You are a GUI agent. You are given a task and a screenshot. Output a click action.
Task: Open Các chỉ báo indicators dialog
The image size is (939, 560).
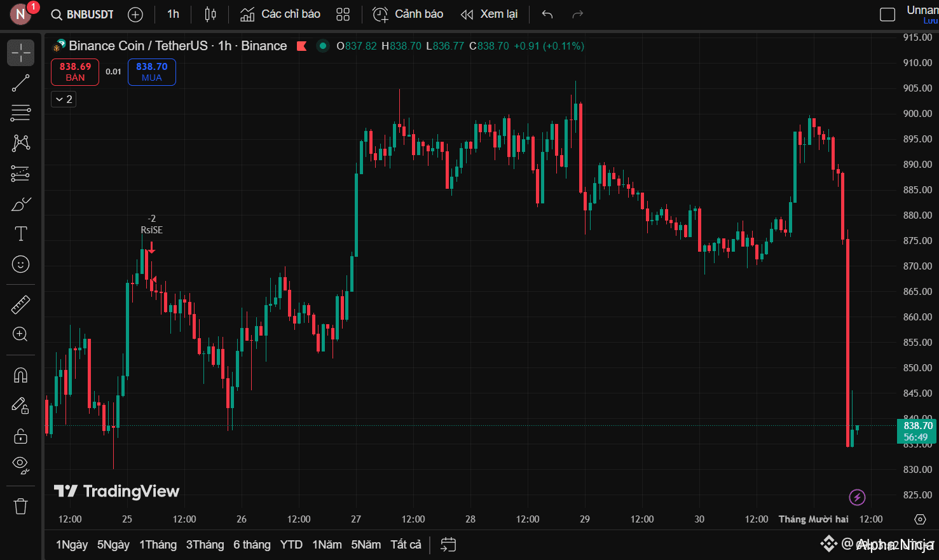[x=280, y=14]
